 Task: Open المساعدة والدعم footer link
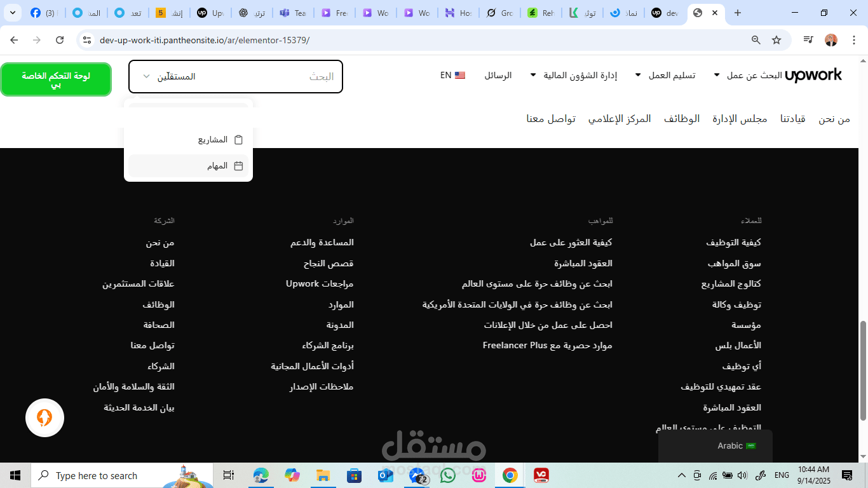point(322,243)
